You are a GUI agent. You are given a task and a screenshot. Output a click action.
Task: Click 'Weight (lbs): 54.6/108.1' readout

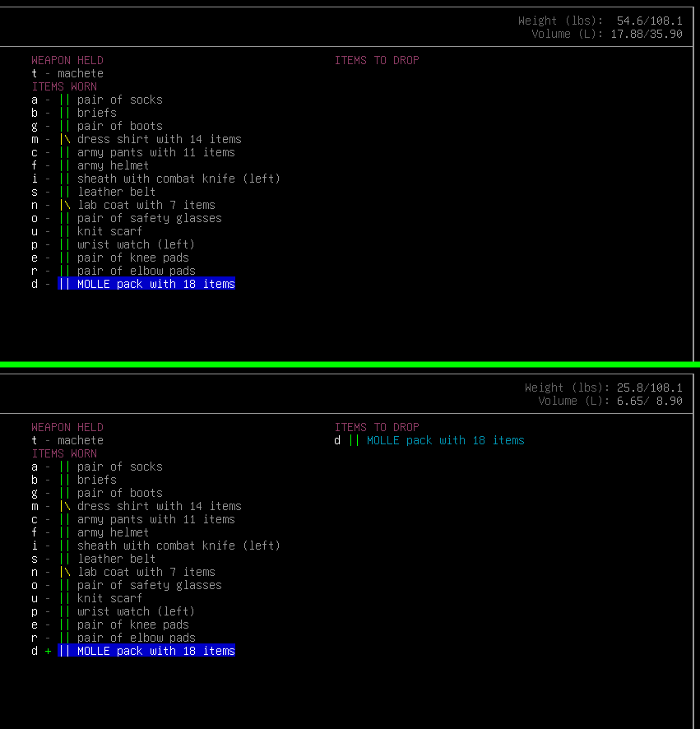(x=600, y=21)
